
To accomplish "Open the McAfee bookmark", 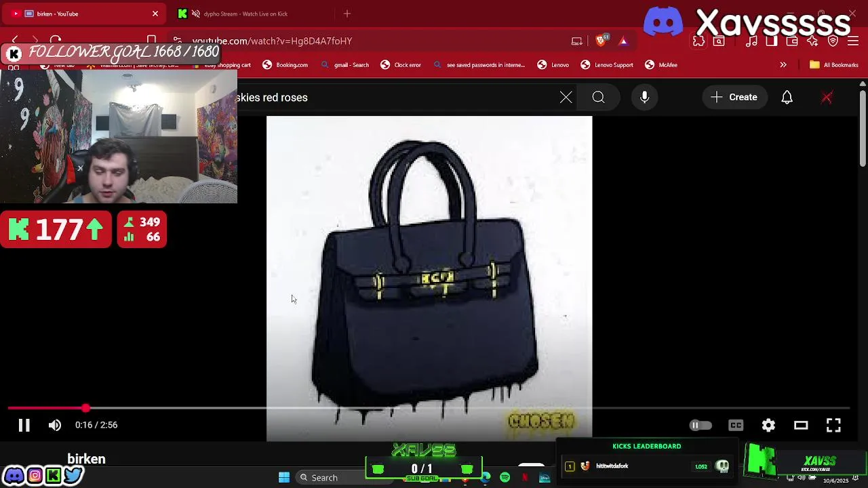I will pyautogui.click(x=661, y=65).
